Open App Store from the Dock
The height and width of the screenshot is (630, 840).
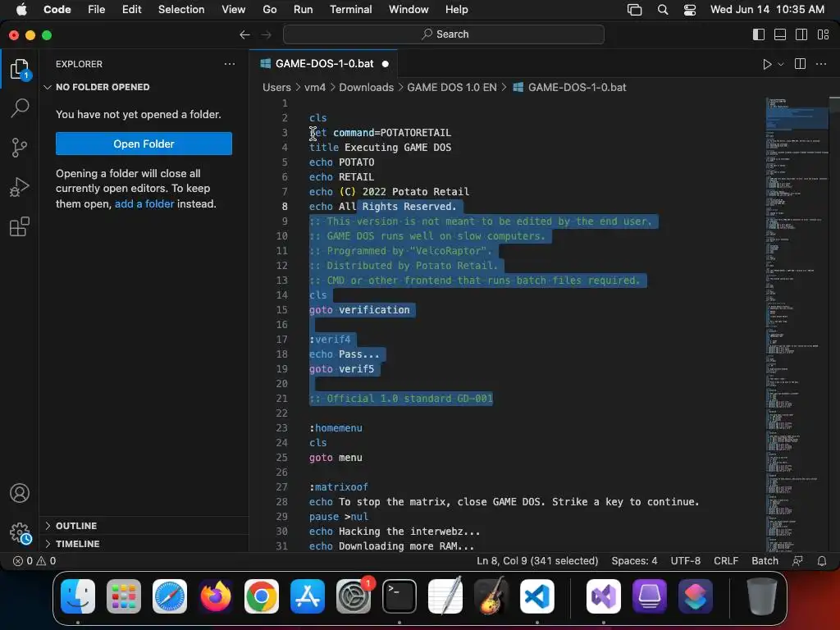(x=308, y=596)
